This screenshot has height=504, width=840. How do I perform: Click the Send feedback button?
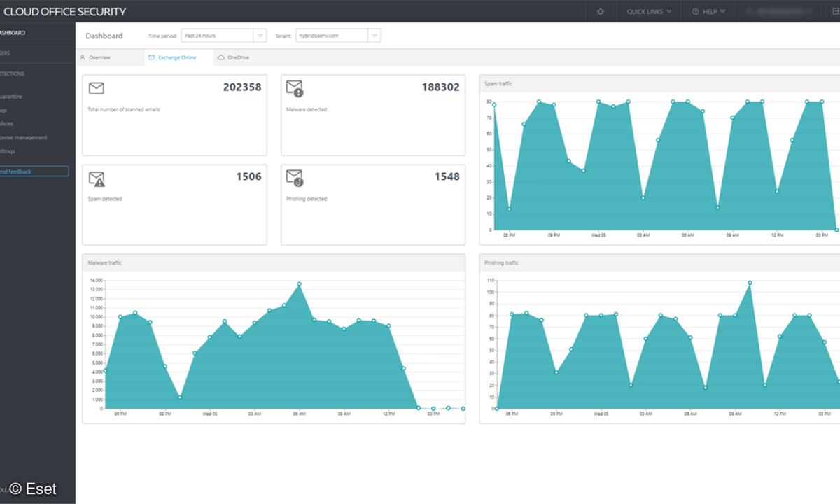34,171
